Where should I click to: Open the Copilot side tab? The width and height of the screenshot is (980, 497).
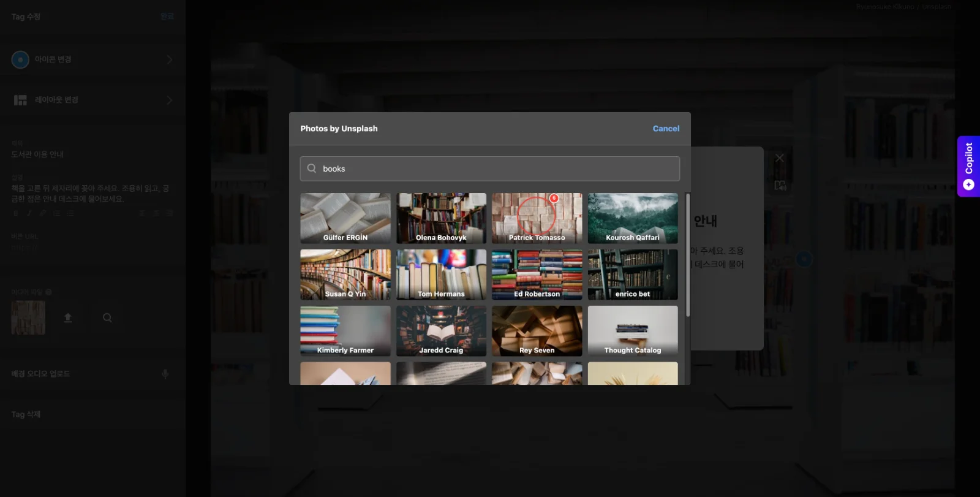[x=968, y=166]
